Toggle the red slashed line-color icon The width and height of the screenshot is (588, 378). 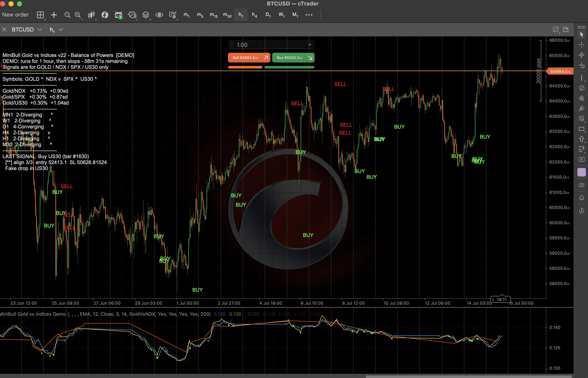(x=556, y=30)
